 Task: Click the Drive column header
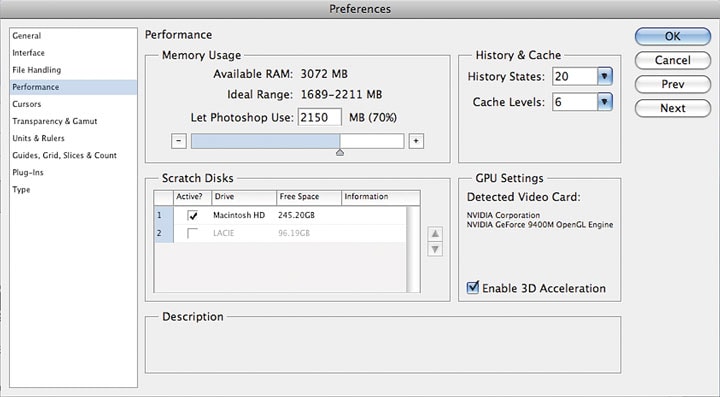(x=244, y=197)
